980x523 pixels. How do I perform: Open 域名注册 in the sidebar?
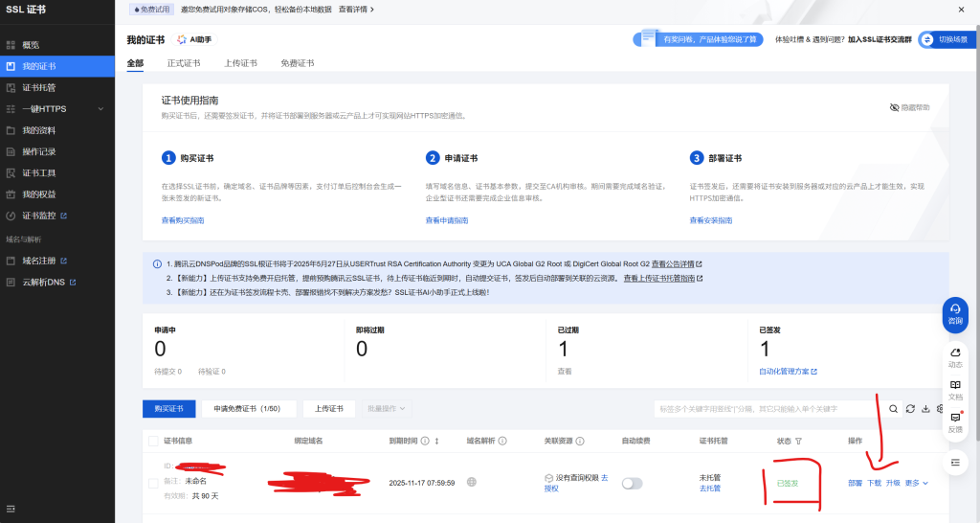click(44, 261)
